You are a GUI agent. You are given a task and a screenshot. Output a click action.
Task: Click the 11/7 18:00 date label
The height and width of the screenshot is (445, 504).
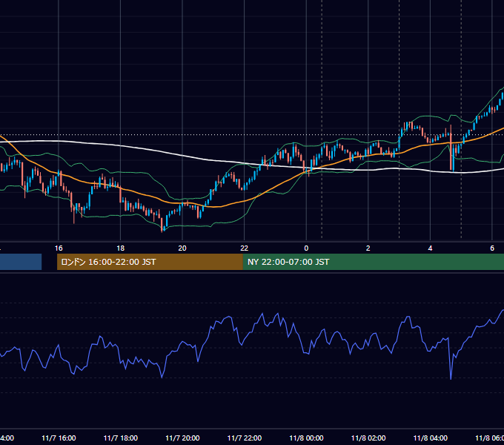121,438
